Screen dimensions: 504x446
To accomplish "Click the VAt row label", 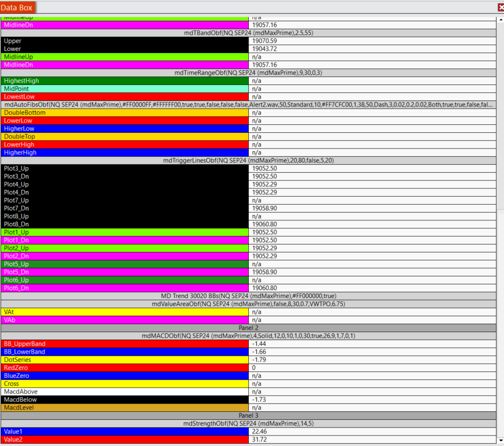I will [x=125, y=312].
